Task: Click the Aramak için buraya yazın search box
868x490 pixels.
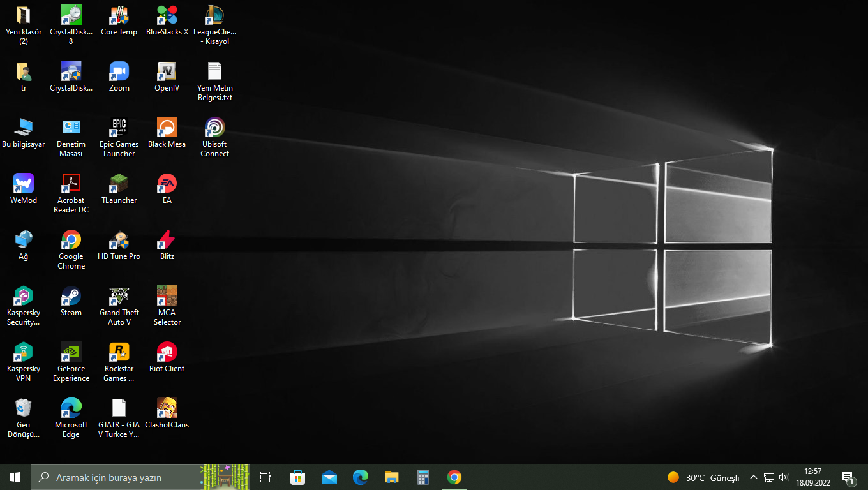Action: click(x=140, y=477)
